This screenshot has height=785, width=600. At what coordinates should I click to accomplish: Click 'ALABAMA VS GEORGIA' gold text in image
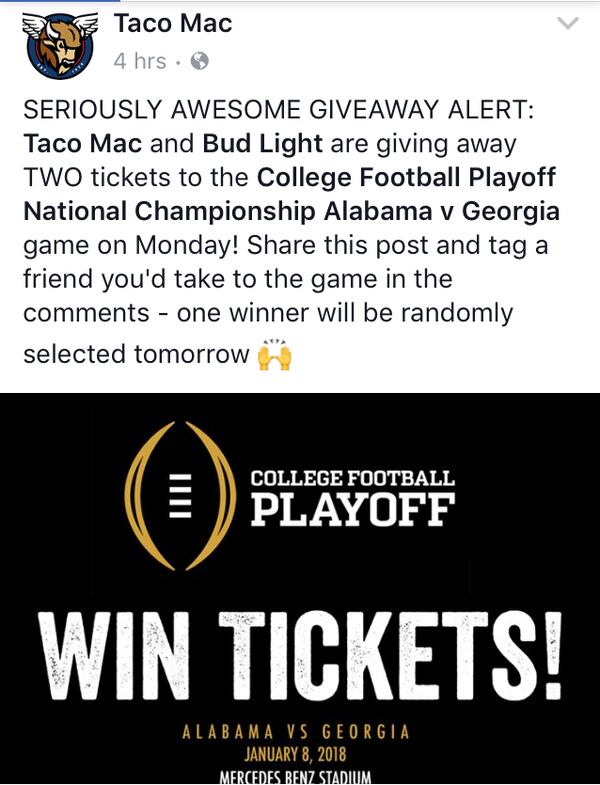point(295,732)
